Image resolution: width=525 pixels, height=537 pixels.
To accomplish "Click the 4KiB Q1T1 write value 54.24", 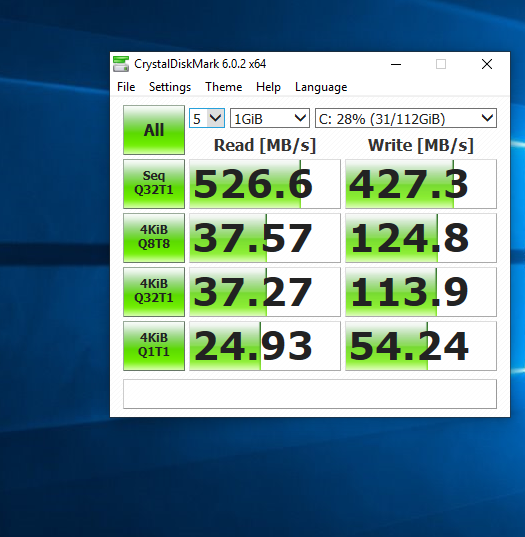I will click(421, 346).
